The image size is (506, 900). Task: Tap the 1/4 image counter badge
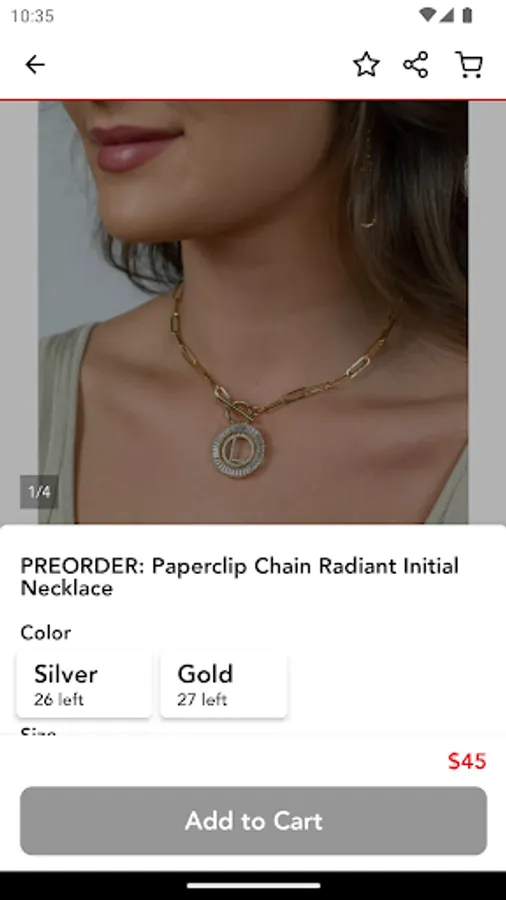coord(39,492)
